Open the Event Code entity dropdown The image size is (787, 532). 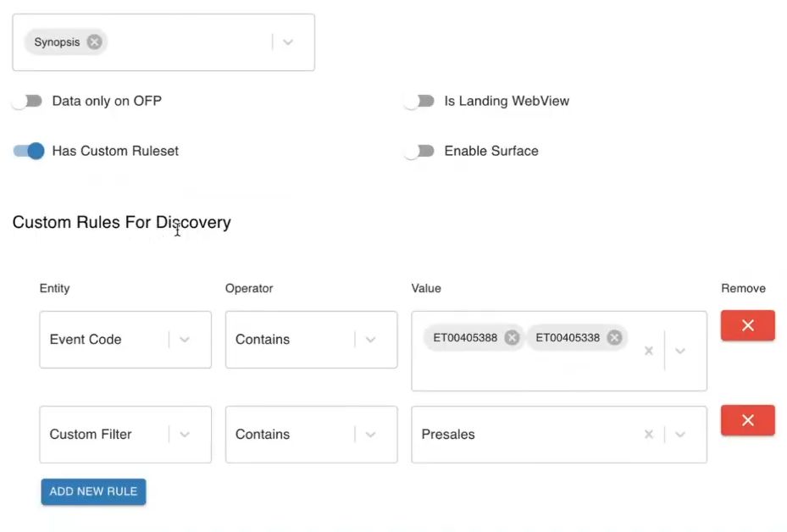[185, 340]
